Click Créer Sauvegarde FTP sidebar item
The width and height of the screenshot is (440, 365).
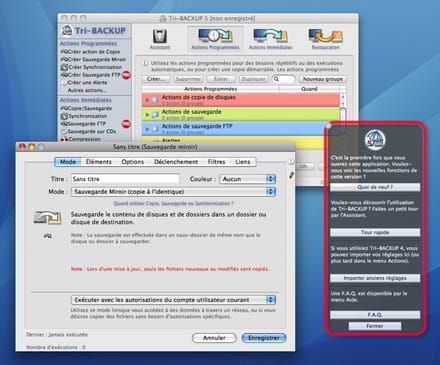tap(90, 75)
